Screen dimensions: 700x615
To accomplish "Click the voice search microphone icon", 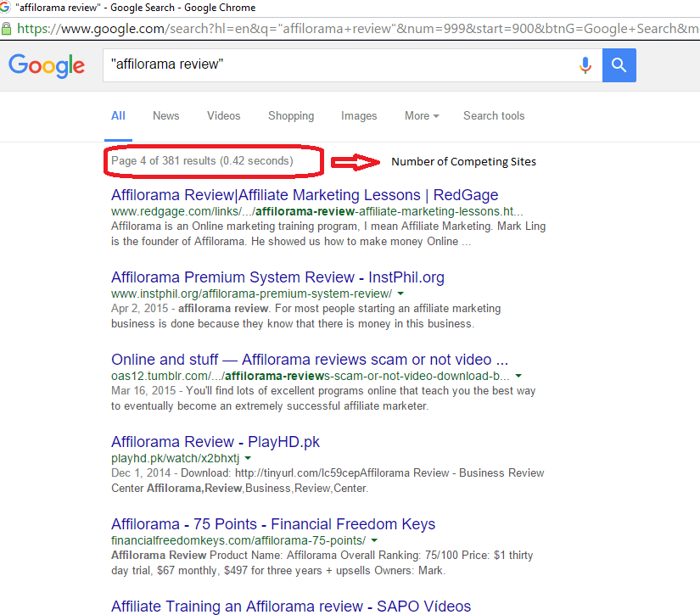I will (585, 65).
